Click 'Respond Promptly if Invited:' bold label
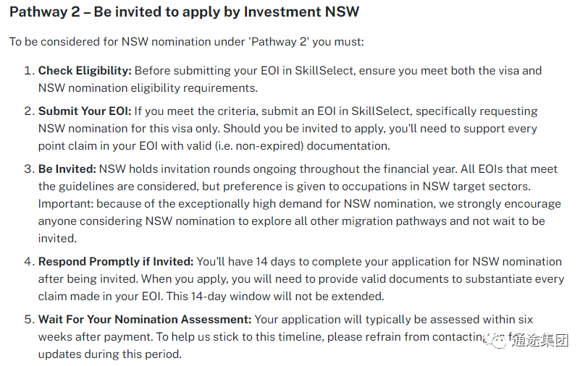The width and height of the screenshot is (588, 366). pos(116,262)
